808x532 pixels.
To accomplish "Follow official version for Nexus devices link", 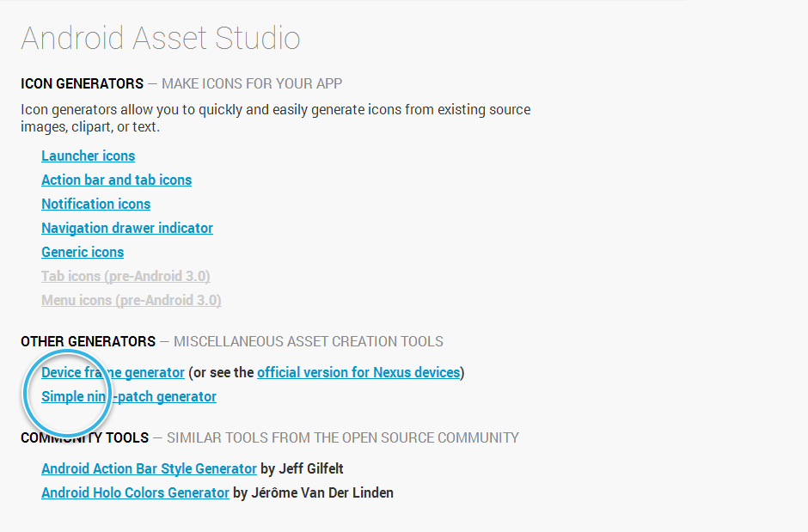I will (x=358, y=372).
